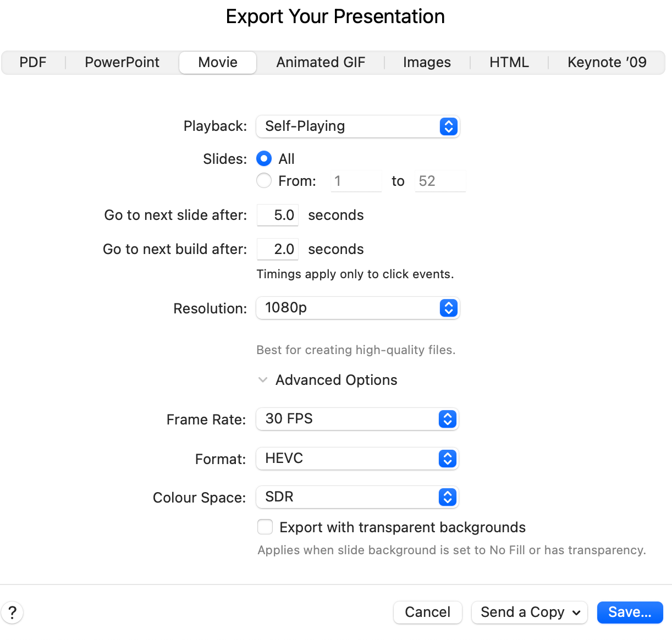
Task: Select the From slides range radio button
Action: point(264,180)
